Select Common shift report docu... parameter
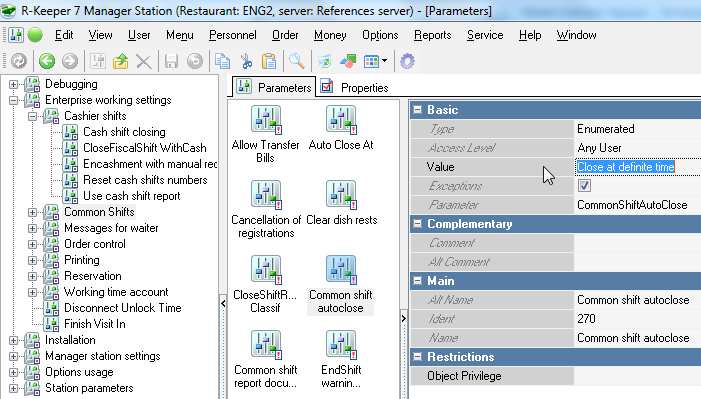The height and width of the screenshot is (399, 701). [266, 360]
